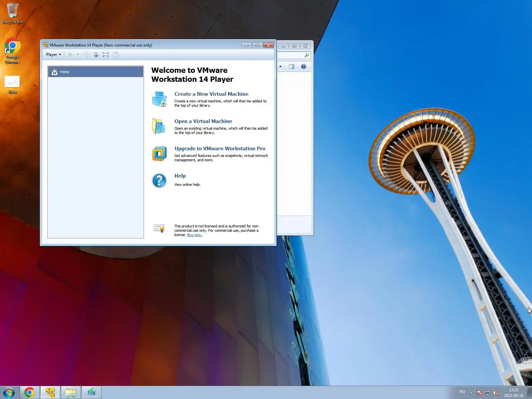The height and width of the screenshot is (399, 532).
Task: Click the Send Ctrl+Alt+Del toolbar icon
Action: pos(86,55)
